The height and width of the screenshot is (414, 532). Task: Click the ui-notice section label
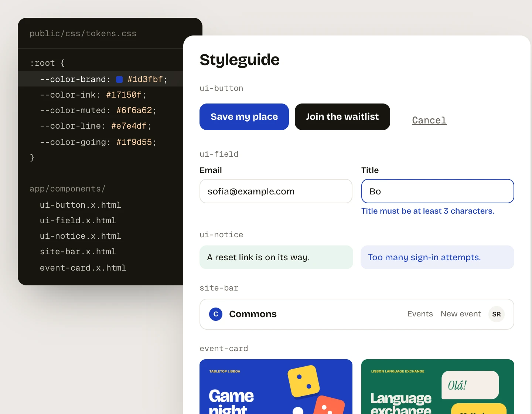(x=221, y=235)
